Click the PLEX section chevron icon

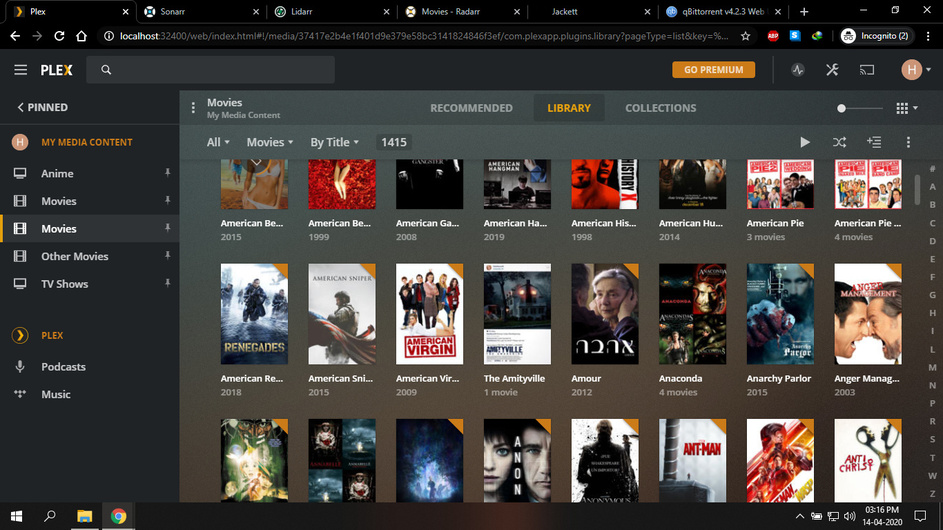pos(20,335)
